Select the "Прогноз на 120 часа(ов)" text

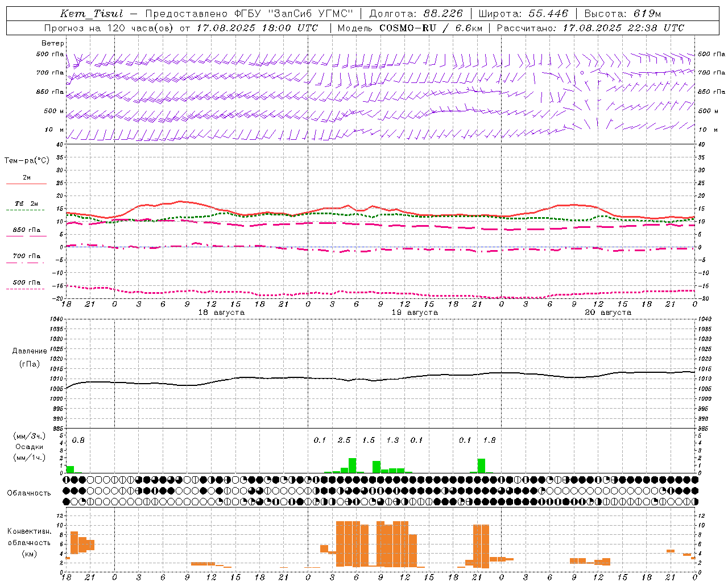pyautogui.click(x=109, y=28)
